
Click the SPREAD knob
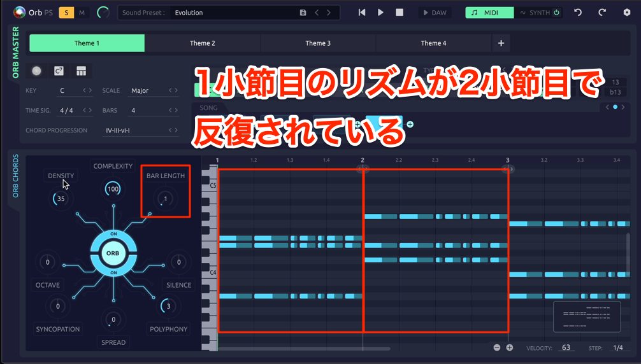pyautogui.click(x=113, y=319)
